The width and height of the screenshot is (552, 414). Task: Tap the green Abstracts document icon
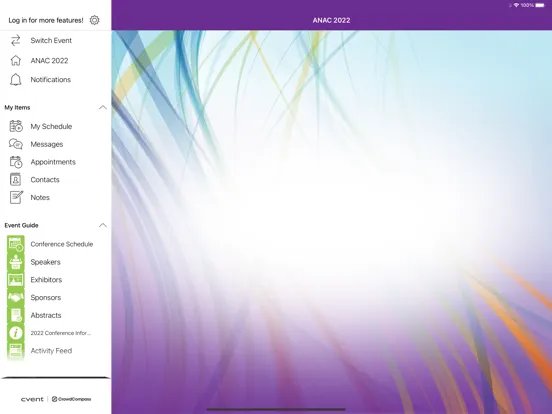16,315
